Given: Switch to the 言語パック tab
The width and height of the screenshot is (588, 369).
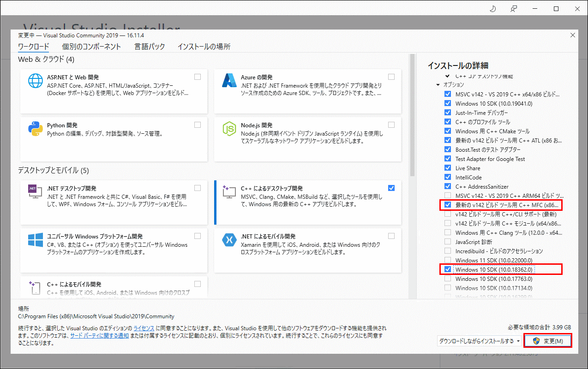Looking at the screenshot, I should point(150,47).
